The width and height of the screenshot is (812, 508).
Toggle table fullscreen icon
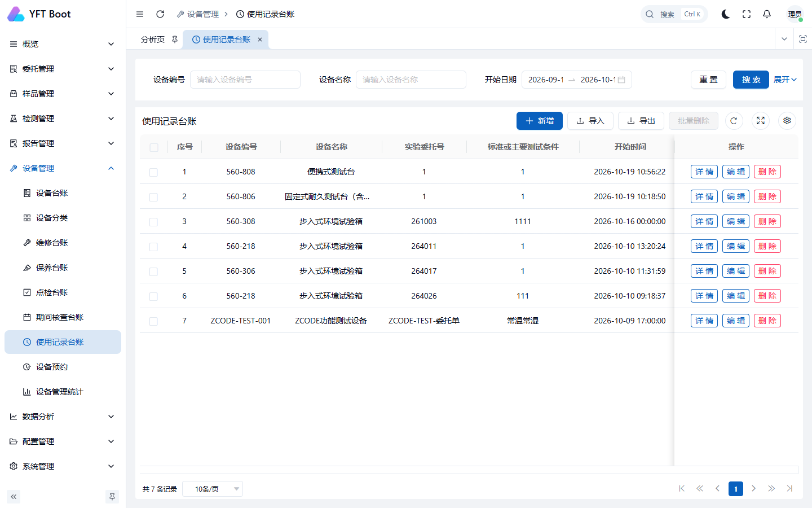[761, 121]
